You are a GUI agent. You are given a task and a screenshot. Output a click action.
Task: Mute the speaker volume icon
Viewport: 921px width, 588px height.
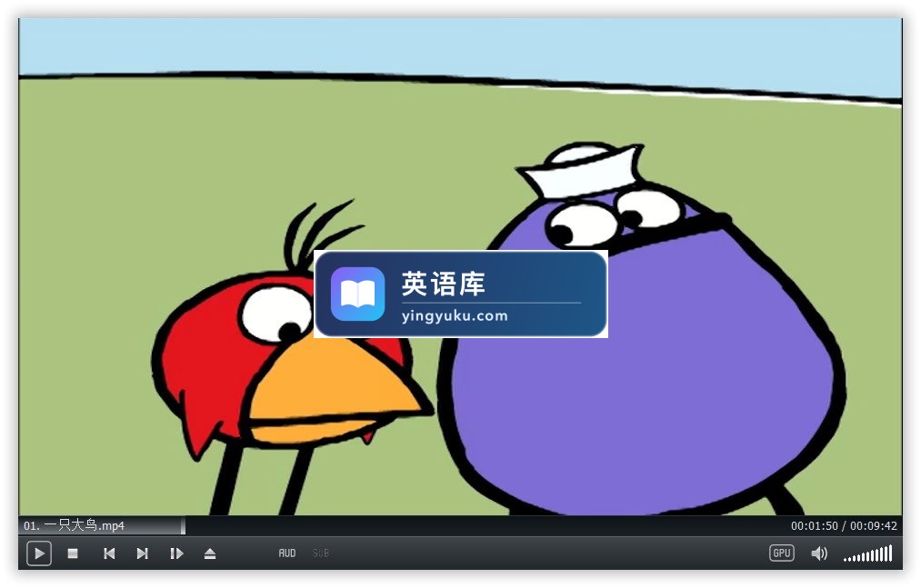[x=819, y=553]
